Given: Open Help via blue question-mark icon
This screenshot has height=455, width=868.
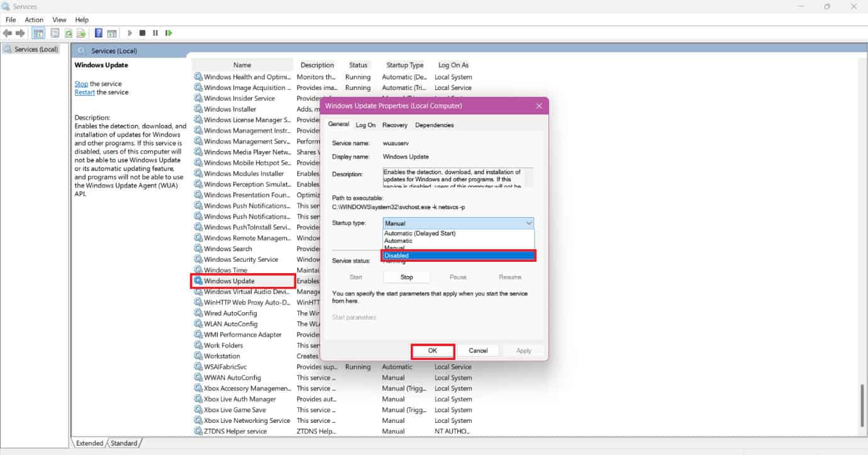Looking at the screenshot, I should coord(99,33).
